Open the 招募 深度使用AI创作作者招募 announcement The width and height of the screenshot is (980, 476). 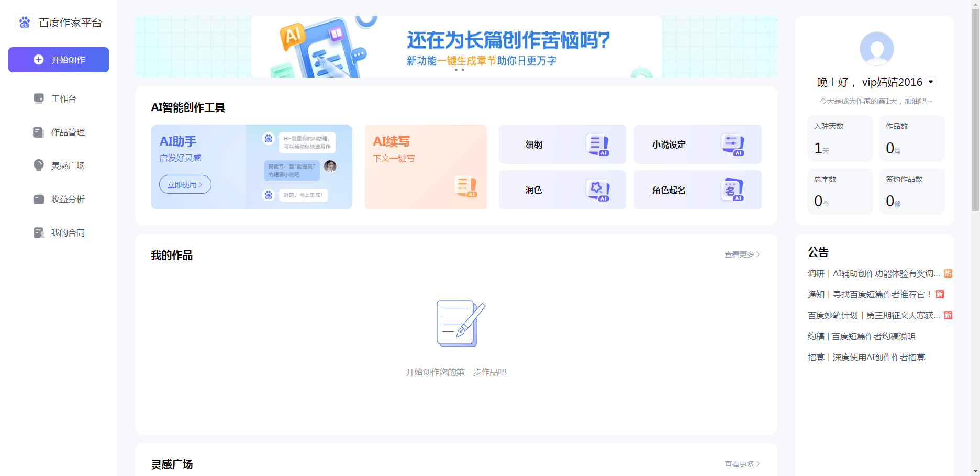[866, 357]
